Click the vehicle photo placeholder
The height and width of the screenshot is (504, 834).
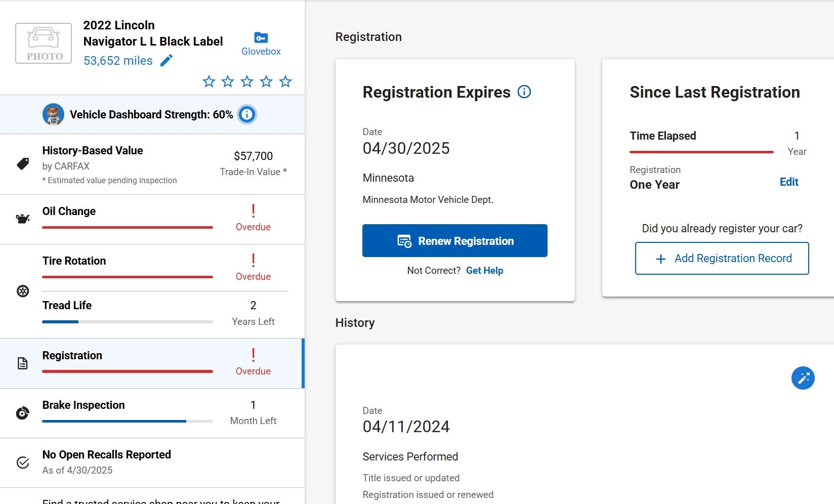pos(44,43)
